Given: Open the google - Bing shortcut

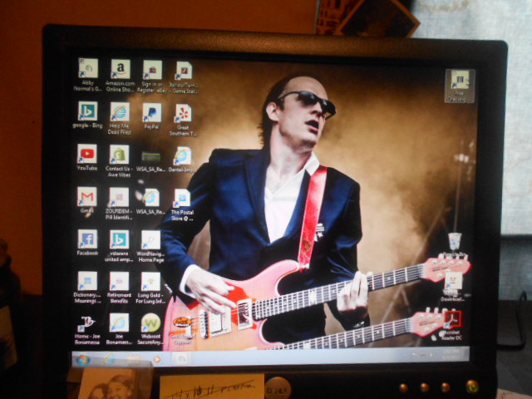Looking at the screenshot, I should (x=87, y=111).
